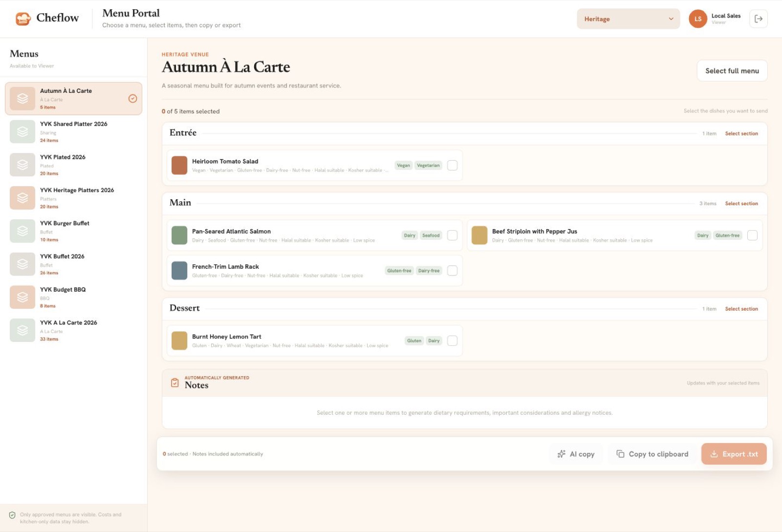Viewport: 782px width, 532px height.
Task: Click the Gluten tag on Burnt Honey Lemon Tart
Action: (x=414, y=341)
